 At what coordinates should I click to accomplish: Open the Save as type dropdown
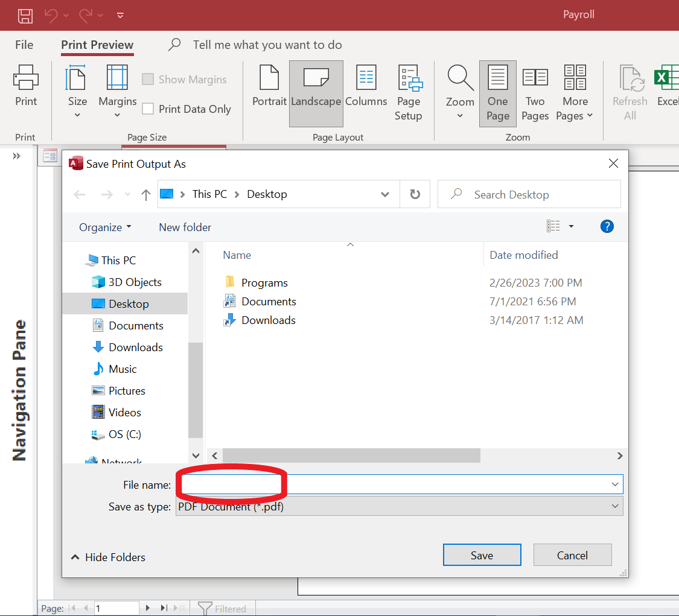[x=400, y=506]
